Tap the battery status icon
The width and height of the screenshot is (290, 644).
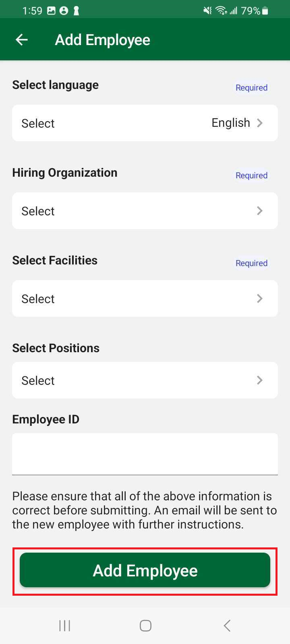(x=265, y=11)
